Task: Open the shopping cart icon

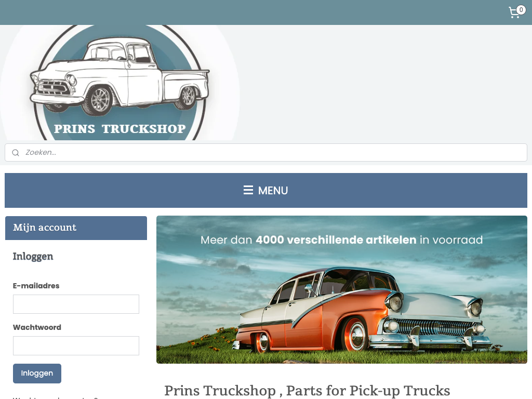Action: click(x=514, y=13)
